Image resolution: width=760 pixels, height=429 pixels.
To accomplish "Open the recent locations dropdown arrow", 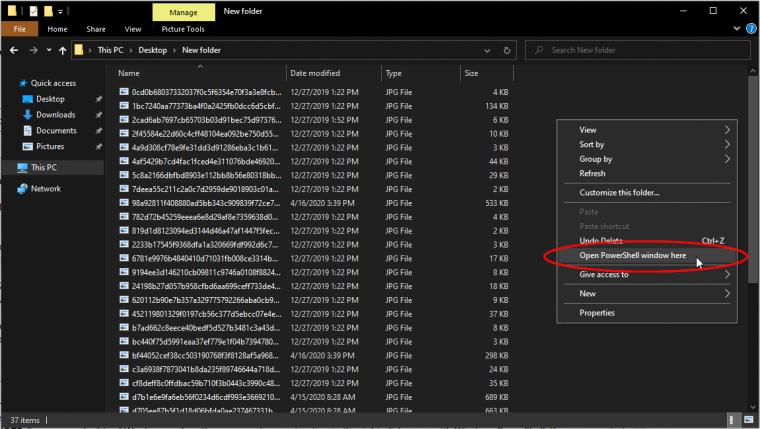I will [x=49, y=50].
